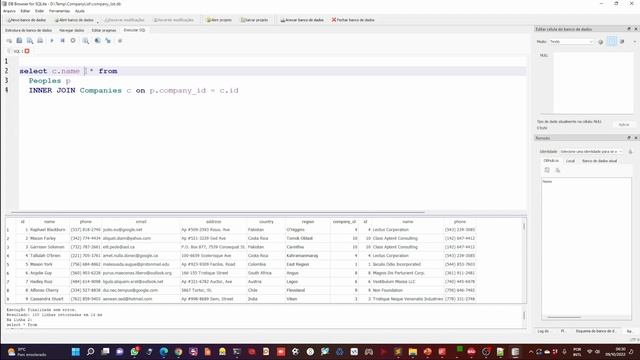Expand arrow next to Abrir banco de dados
This screenshot has height=360, width=640.
click(98, 22)
